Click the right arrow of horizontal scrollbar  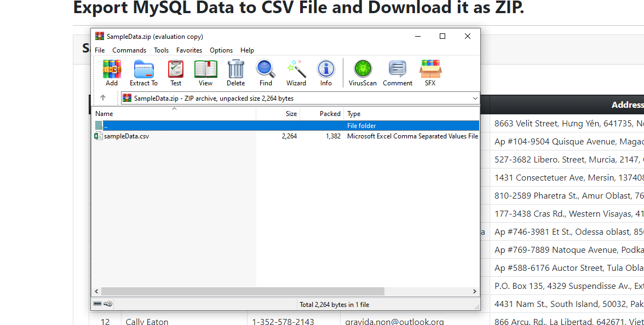pyautogui.click(x=475, y=291)
